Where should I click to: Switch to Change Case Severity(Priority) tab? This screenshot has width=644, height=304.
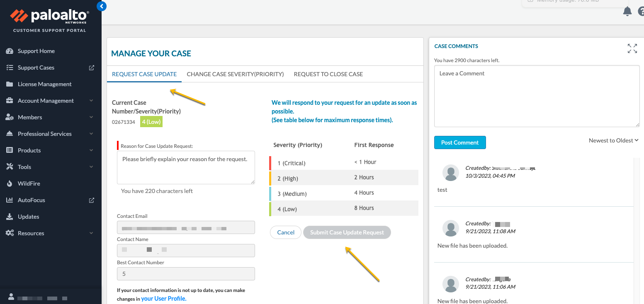pyautogui.click(x=235, y=74)
